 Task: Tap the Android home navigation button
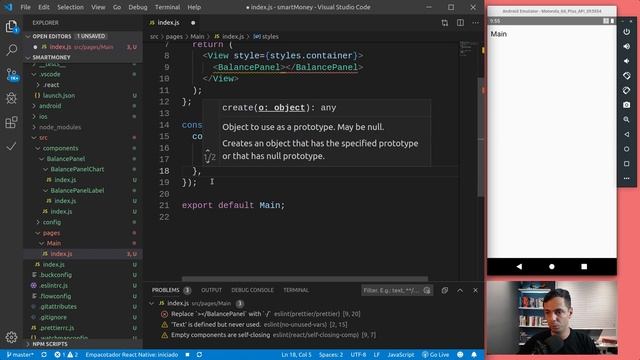click(552, 267)
